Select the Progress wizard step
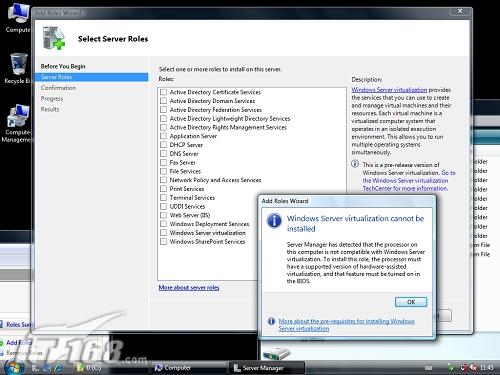Image resolution: width=500 pixels, height=375 pixels. tap(52, 99)
